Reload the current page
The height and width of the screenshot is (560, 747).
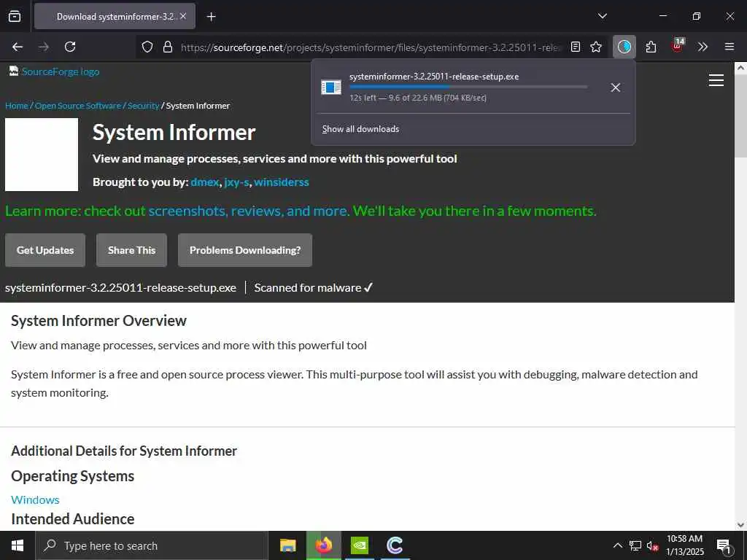click(x=70, y=47)
